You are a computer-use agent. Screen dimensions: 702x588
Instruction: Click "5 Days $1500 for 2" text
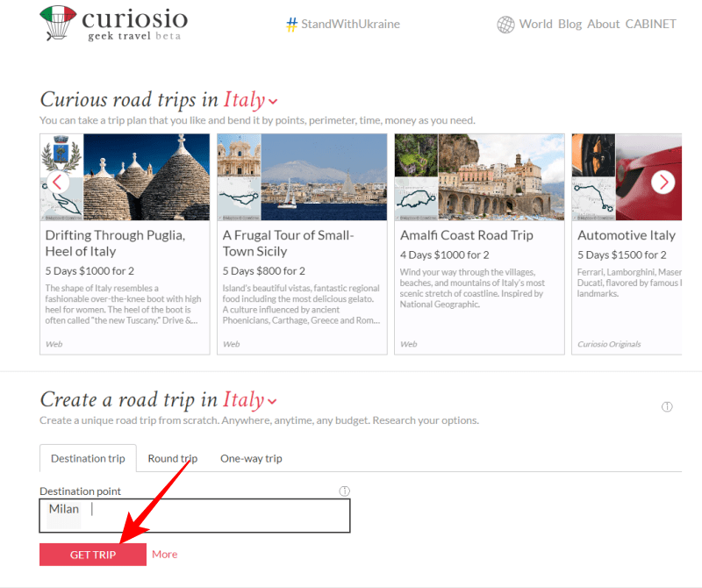[621, 255]
